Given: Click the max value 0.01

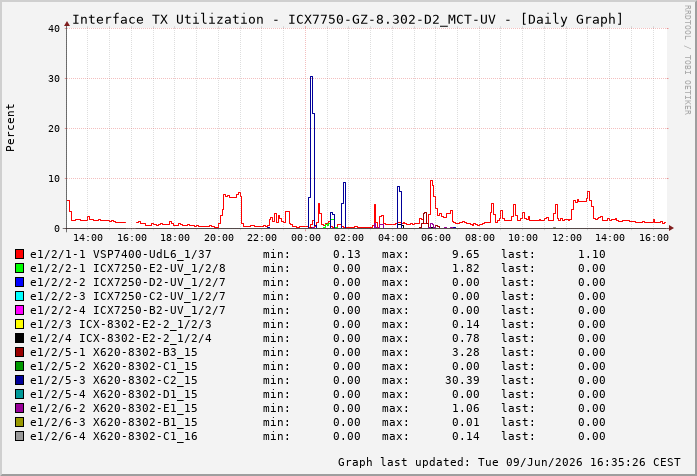Looking at the screenshot, I should tap(466, 422).
